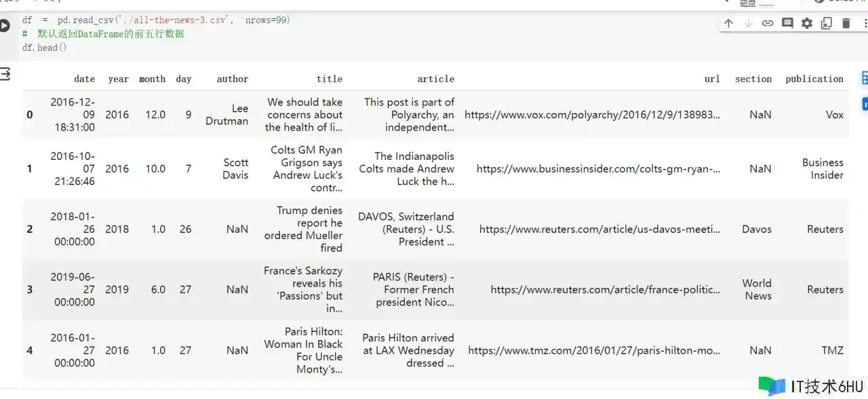Viewport: 868px width, 399px height.
Task: Click row index '0' of the dataframe
Action: pyautogui.click(x=29, y=114)
